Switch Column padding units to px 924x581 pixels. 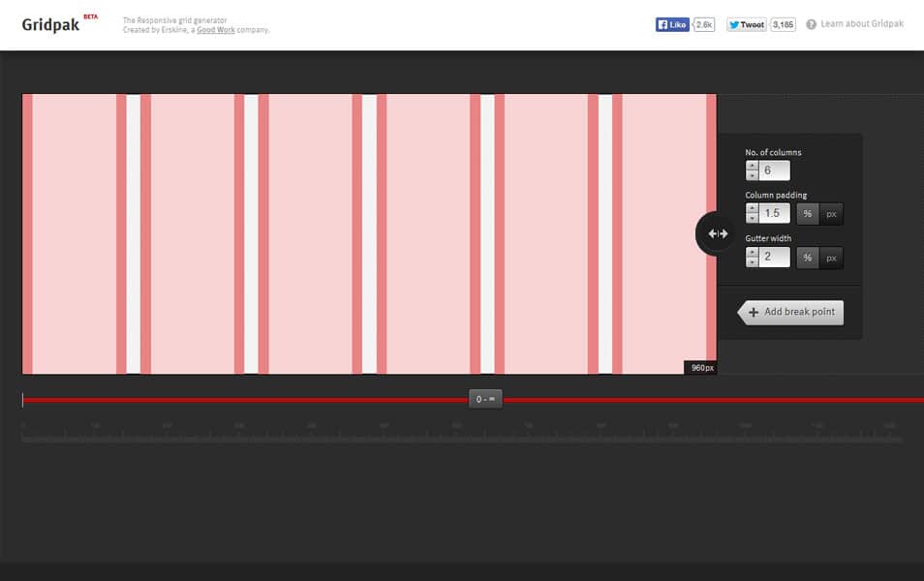coord(831,213)
